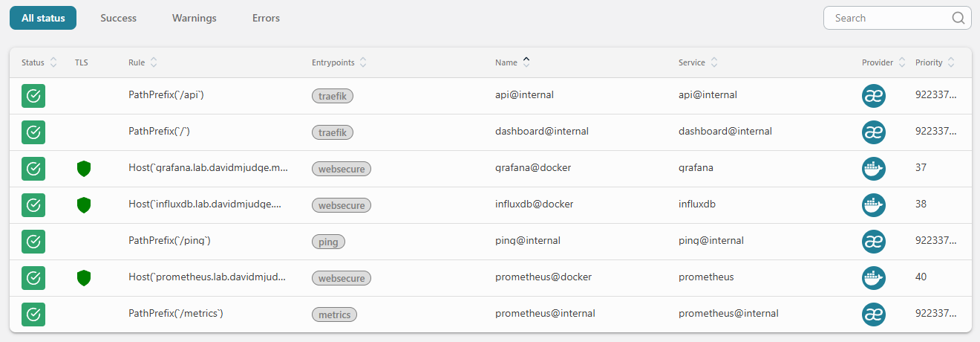The image size is (980, 342).
Task: Click the internal provider icon for dashboard@internal
Action: (874, 132)
